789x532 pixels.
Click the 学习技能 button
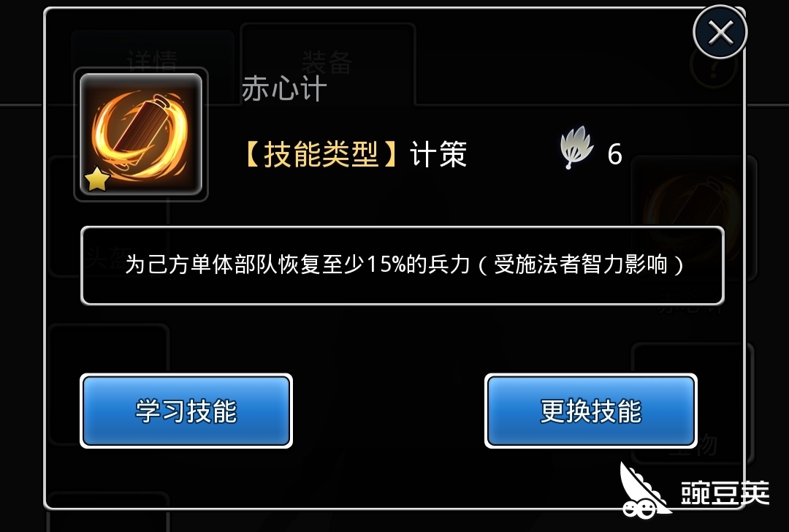186,411
